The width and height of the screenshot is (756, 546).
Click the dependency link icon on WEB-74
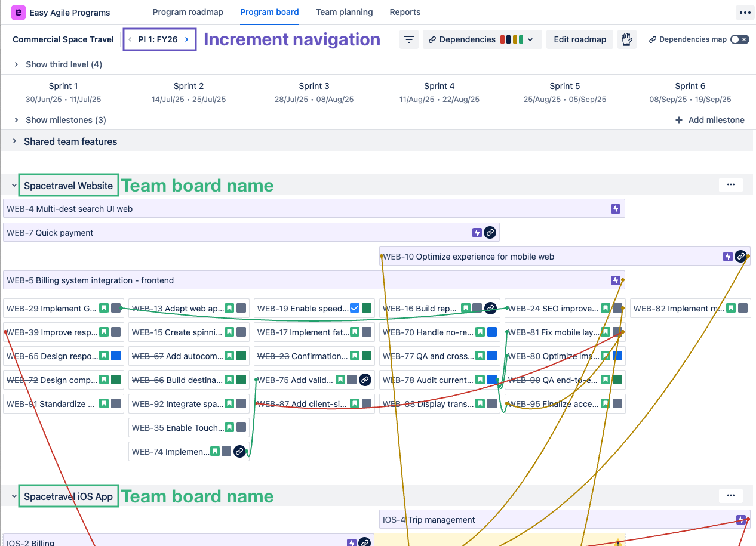(239, 452)
